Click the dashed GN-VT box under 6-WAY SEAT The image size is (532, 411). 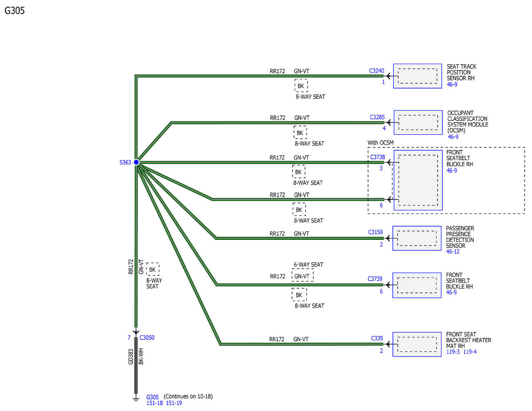tap(302, 276)
